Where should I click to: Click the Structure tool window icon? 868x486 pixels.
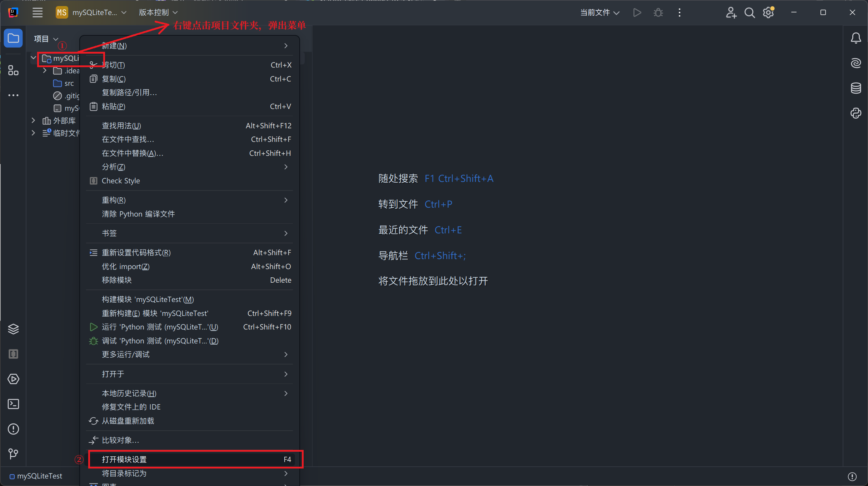(13, 70)
